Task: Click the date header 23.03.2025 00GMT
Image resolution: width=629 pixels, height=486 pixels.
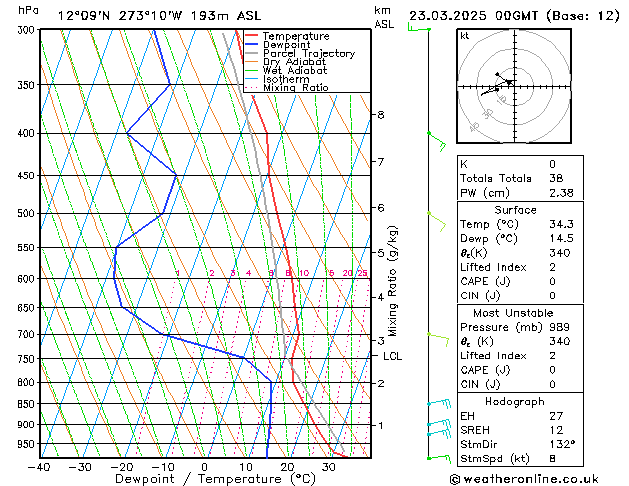Action: click(x=473, y=16)
